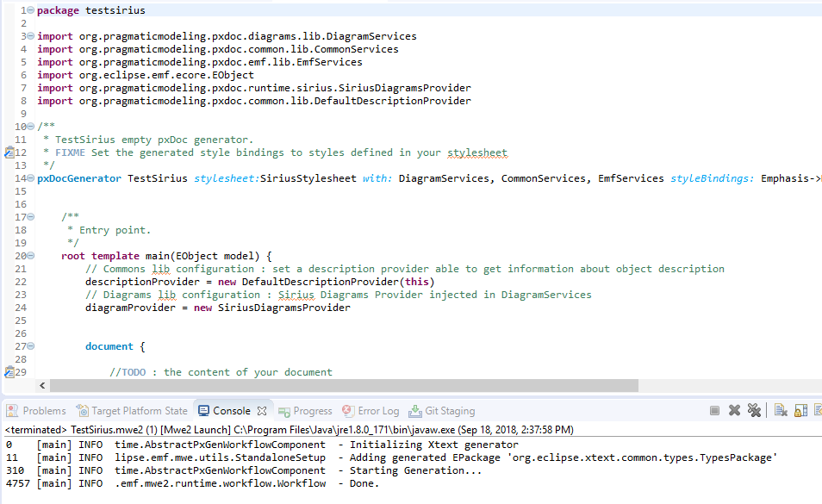Screen dimensions: 822x504
Task: Click the task marker on line 12
Action: [x=9, y=153]
